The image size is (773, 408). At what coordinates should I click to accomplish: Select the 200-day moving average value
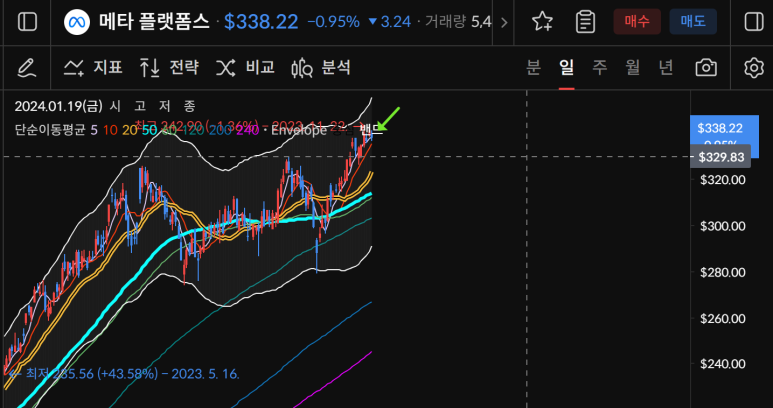(x=220, y=130)
